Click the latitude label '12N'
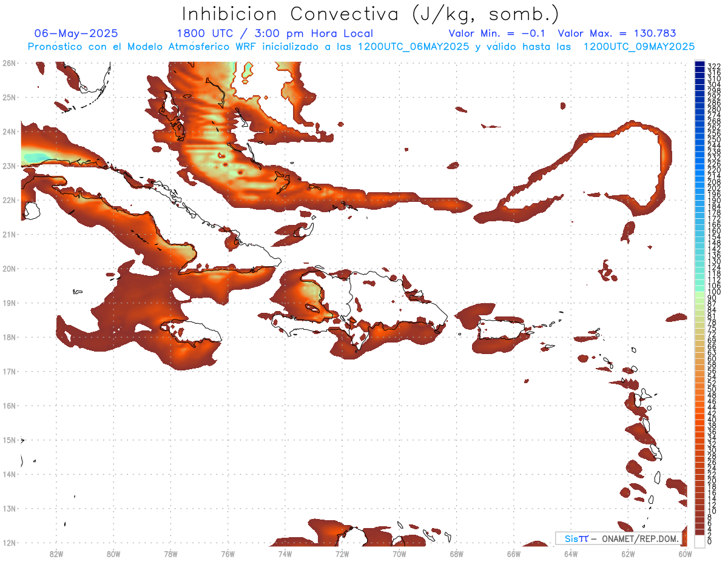The width and height of the screenshot is (728, 562). point(8,543)
